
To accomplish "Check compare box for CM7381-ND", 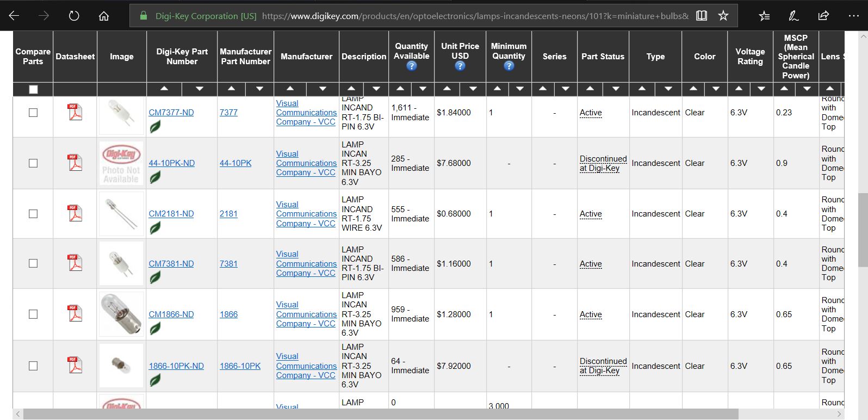I will coord(33,263).
